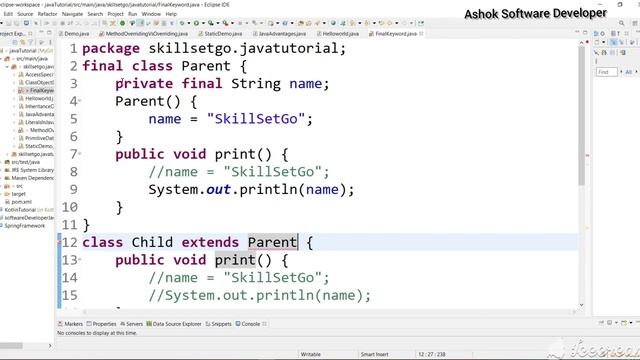Switch to the JavaAdvantages.java tab
The width and height of the screenshot is (640, 360).
280,34
